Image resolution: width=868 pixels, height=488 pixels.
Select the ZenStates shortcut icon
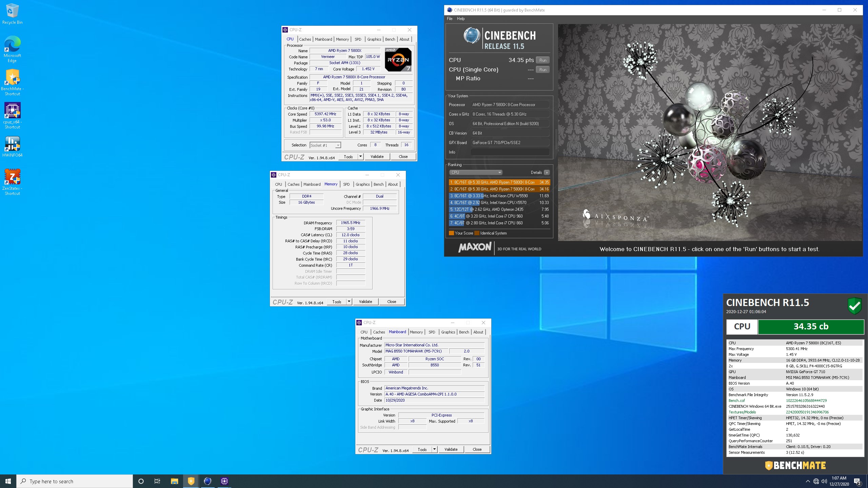(x=12, y=182)
